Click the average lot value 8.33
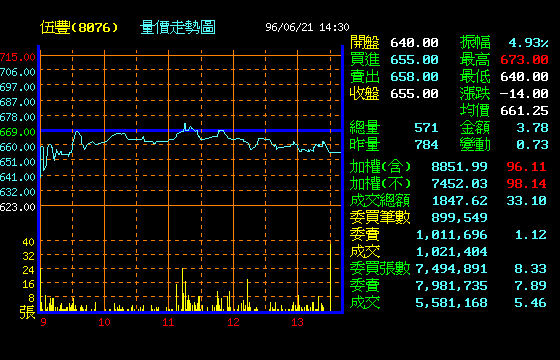 point(530,269)
